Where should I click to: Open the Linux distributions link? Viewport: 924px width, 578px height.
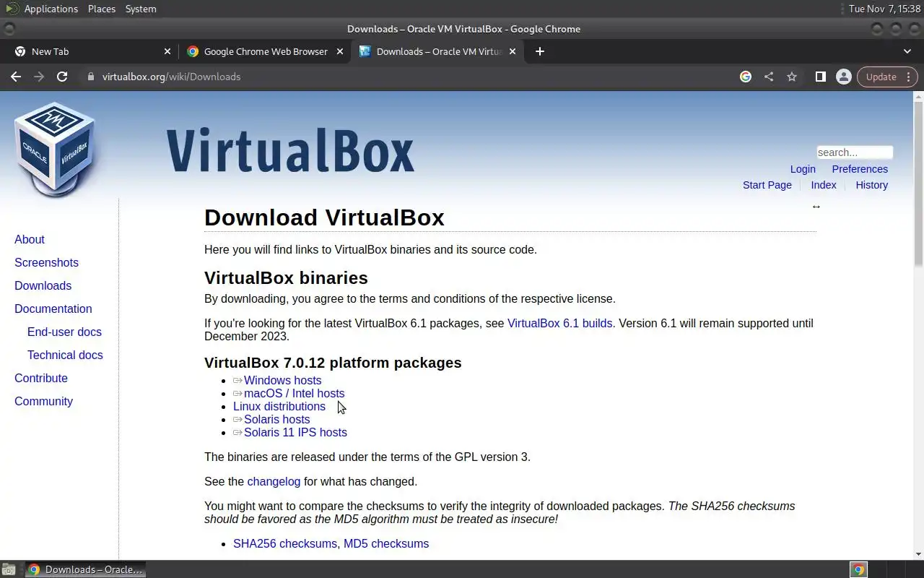tap(279, 406)
